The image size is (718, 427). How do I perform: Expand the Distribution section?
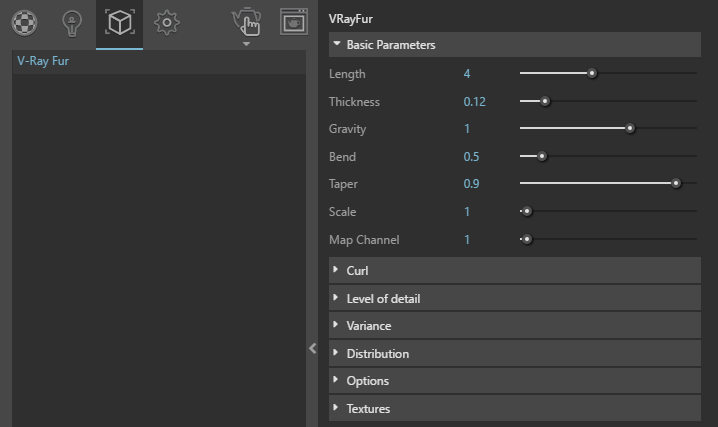click(515, 353)
